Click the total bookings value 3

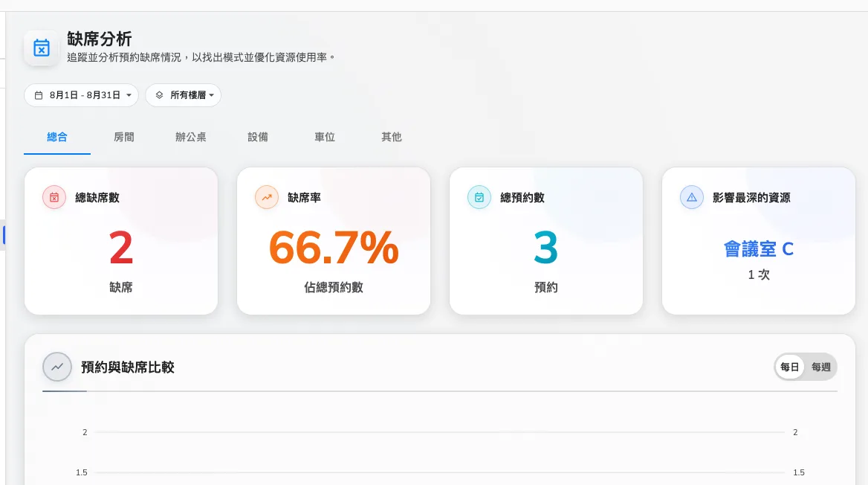click(x=545, y=248)
